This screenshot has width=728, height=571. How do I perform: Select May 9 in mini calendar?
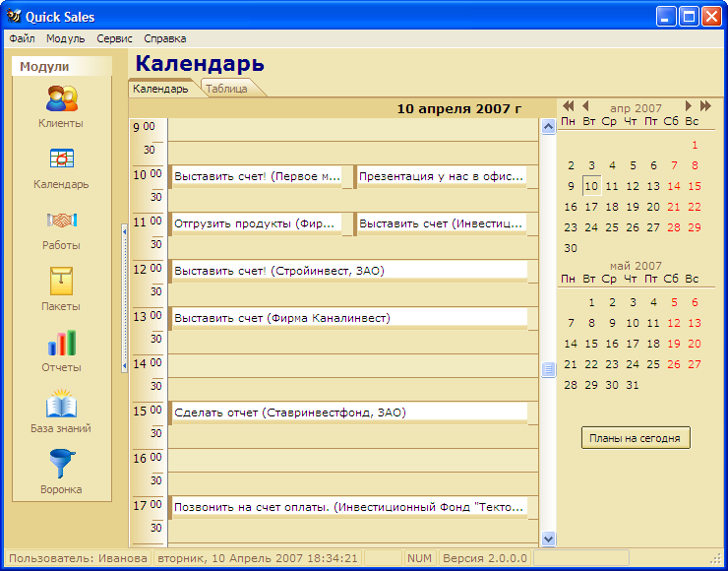pyautogui.click(x=612, y=323)
